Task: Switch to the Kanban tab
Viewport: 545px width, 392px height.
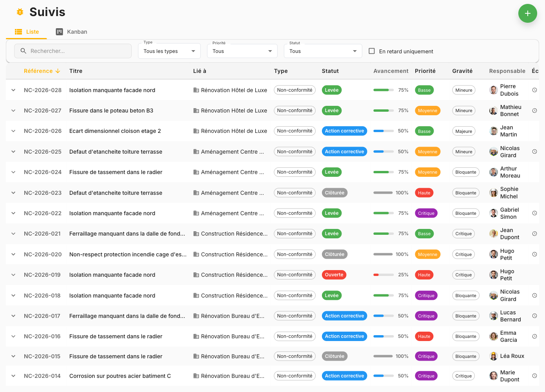Action: (71, 32)
